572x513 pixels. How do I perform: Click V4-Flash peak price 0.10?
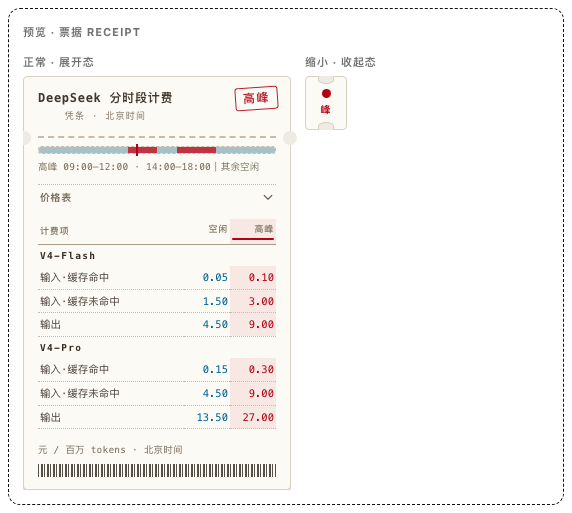pyautogui.click(x=261, y=277)
